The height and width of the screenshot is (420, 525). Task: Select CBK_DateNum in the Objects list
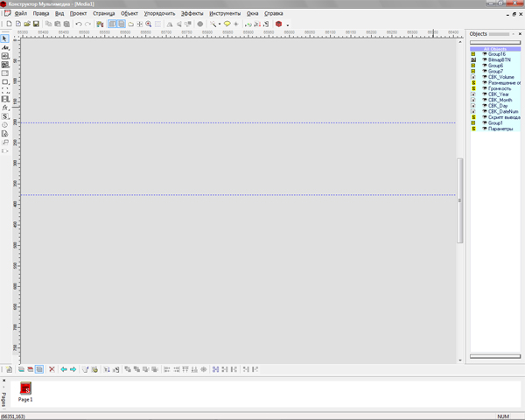[x=503, y=111]
